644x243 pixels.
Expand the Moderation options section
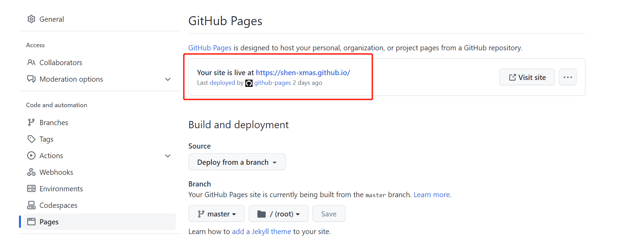168,79
